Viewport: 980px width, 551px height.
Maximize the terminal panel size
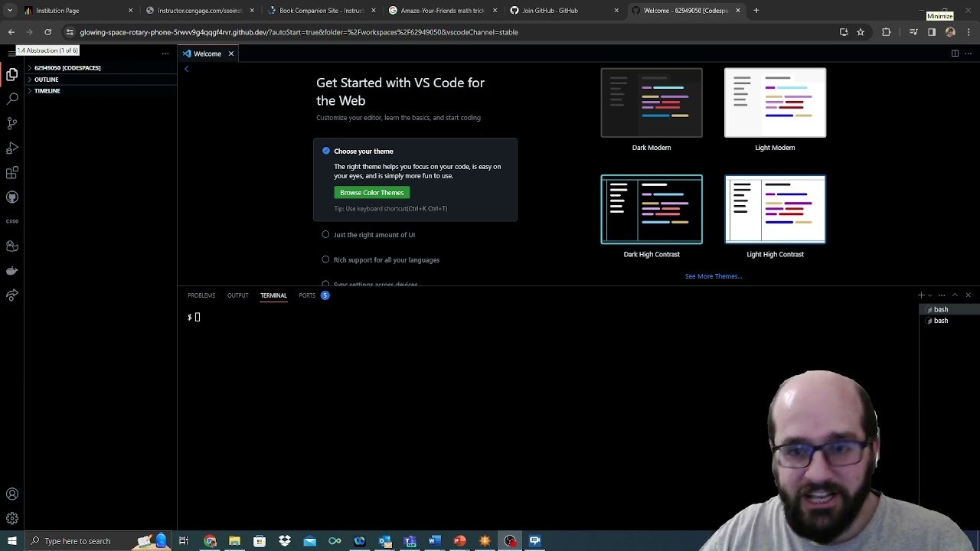955,295
